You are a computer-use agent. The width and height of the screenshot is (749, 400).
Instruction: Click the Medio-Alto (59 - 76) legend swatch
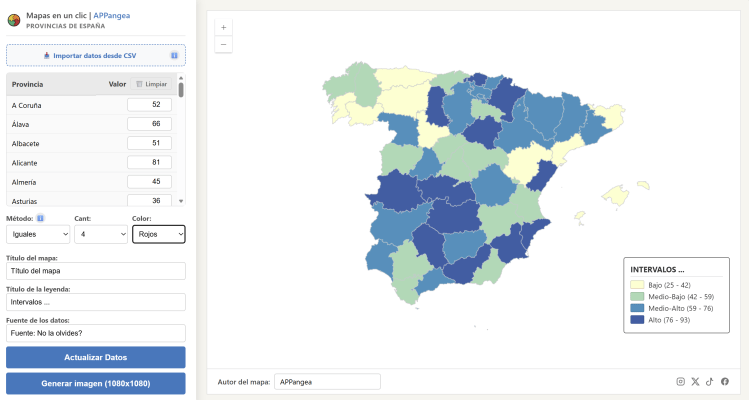point(637,308)
